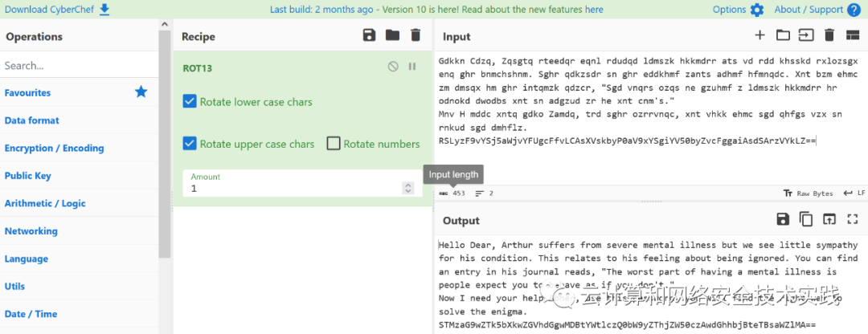Toggle Rotate upper case chars checkbox
This screenshot has height=334, width=868.
click(190, 144)
